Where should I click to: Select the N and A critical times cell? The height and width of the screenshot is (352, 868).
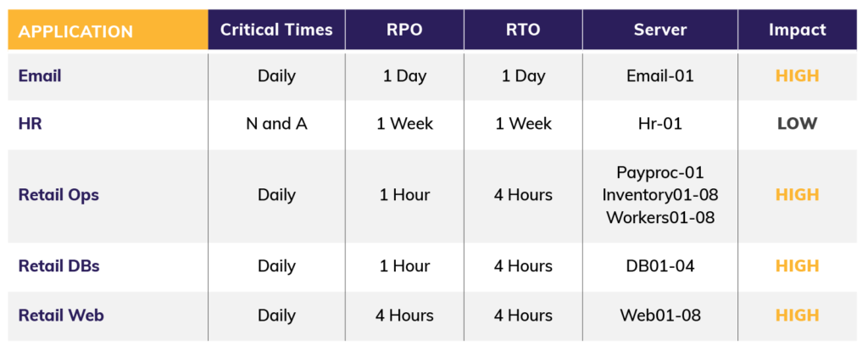(x=276, y=124)
